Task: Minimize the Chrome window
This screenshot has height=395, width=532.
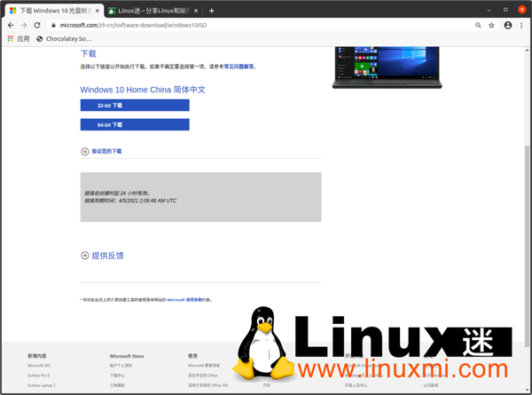Action: [489, 10]
